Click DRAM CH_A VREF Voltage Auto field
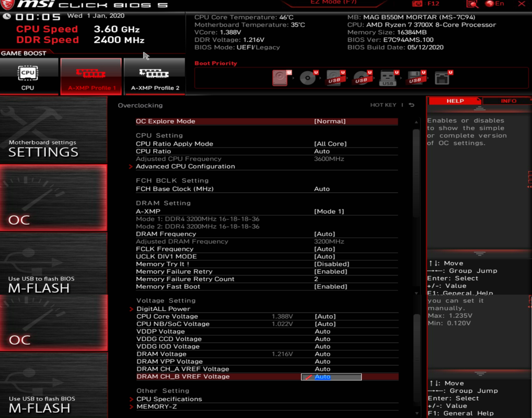Viewport: 532px width, 418px height. pyautogui.click(x=322, y=369)
